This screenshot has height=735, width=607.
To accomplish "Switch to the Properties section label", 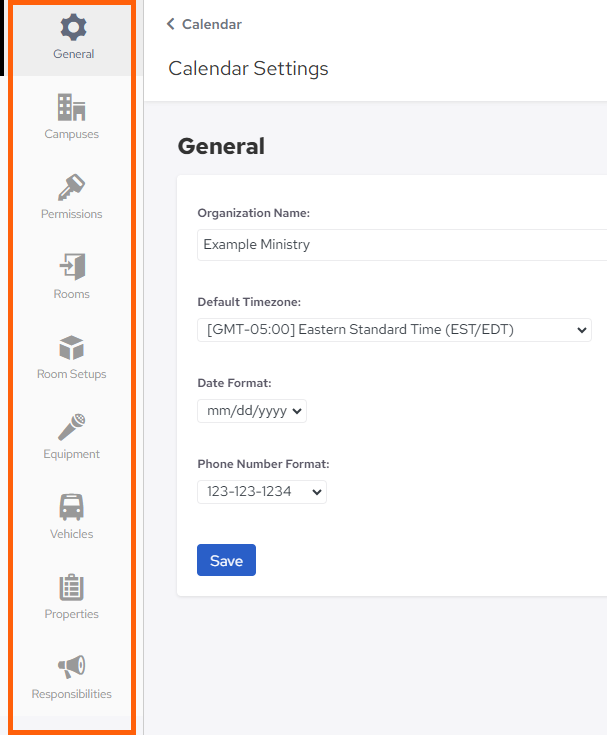I will pos(72,614).
